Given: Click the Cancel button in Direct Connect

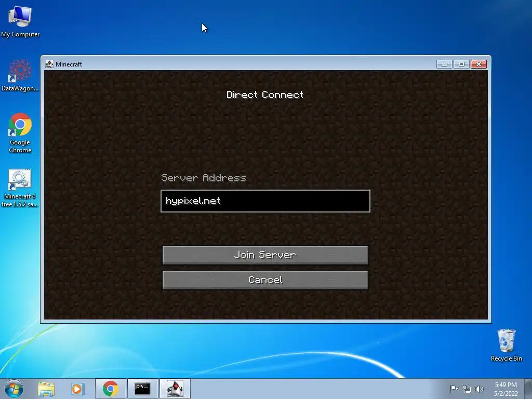Looking at the screenshot, I should tap(265, 280).
